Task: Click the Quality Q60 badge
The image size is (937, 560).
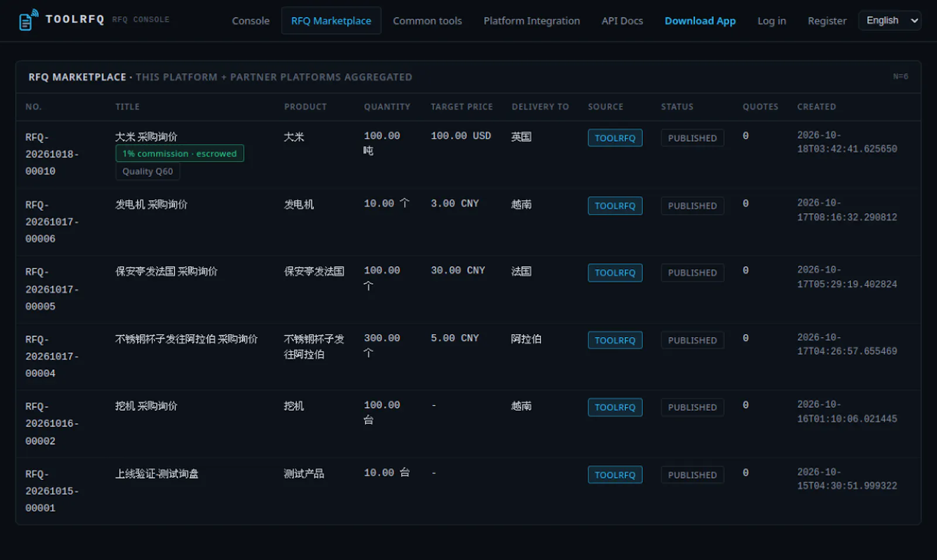Action: [x=148, y=171]
